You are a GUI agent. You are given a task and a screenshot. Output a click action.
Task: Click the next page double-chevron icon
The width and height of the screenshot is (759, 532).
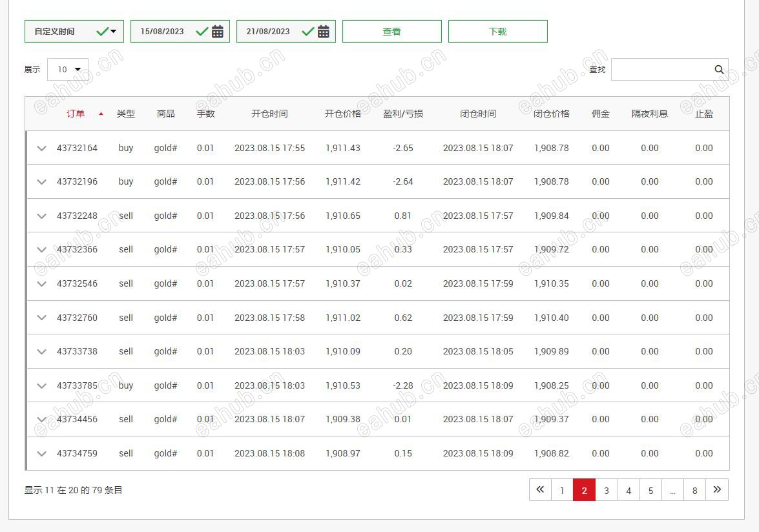pos(717,490)
